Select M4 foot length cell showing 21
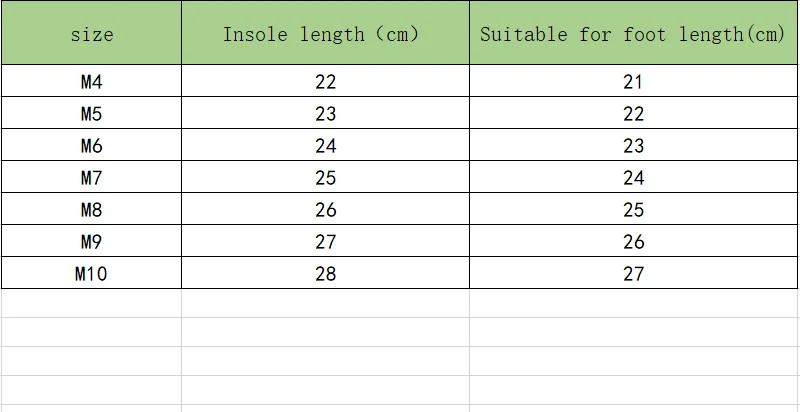800x412 pixels. 633,81
